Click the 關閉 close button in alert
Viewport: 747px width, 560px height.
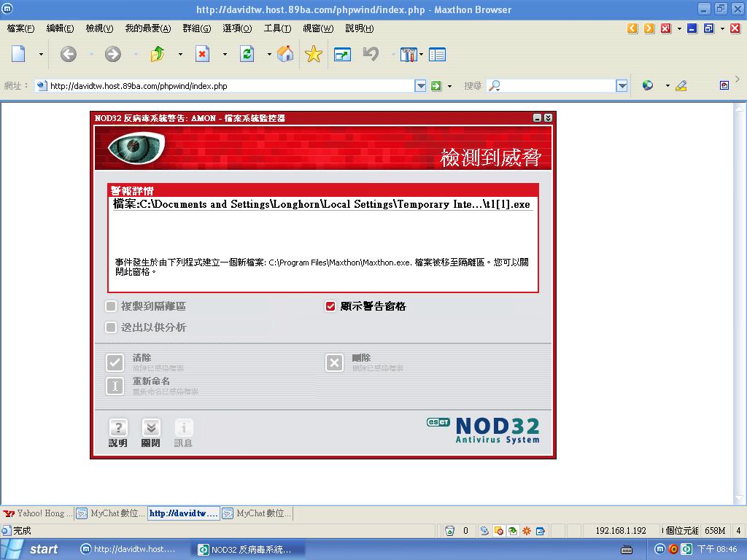150,433
